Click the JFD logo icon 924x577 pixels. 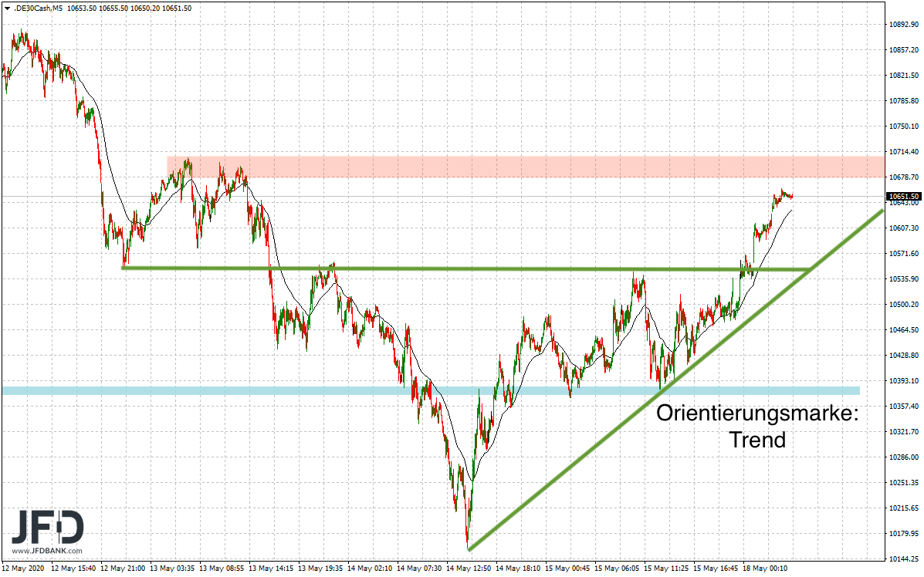(46, 528)
